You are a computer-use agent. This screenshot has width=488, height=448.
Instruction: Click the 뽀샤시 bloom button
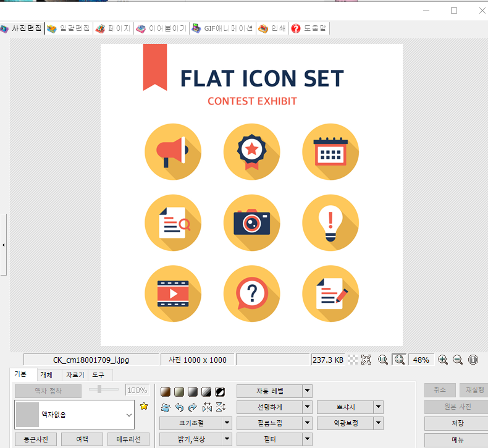coord(345,407)
